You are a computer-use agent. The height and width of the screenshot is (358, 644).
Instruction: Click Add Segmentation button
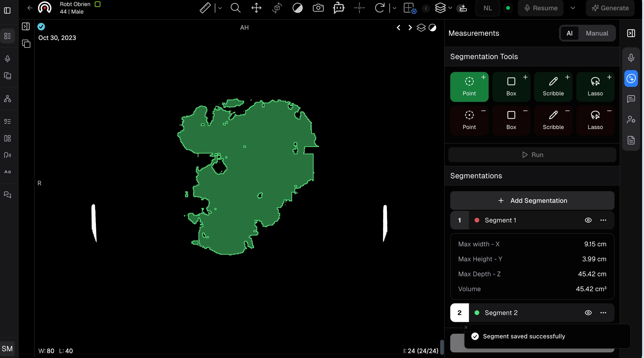pos(532,201)
